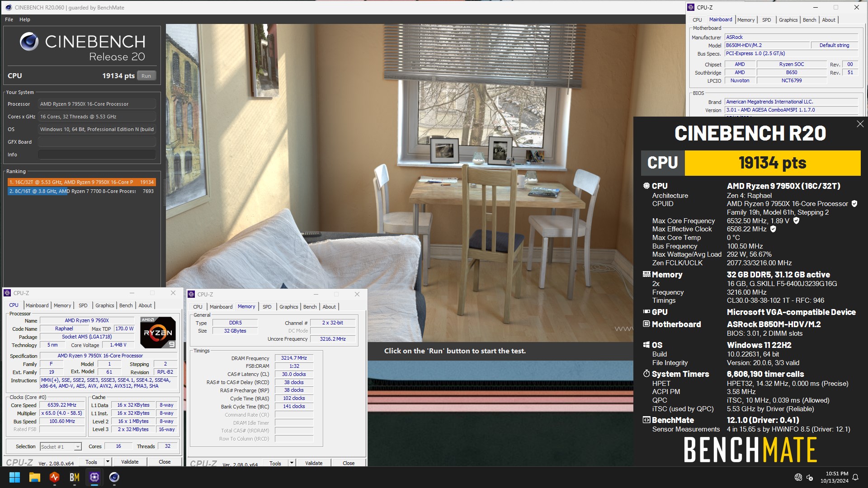The image size is (868, 488).
Task: Open Cinebench Help menu
Action: click(x=25, y=19)
